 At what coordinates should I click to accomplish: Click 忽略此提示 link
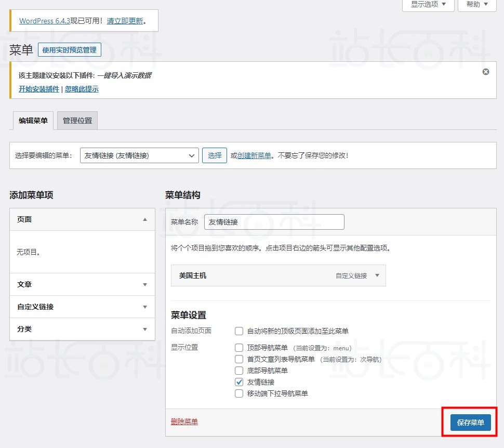click(82, 89)
